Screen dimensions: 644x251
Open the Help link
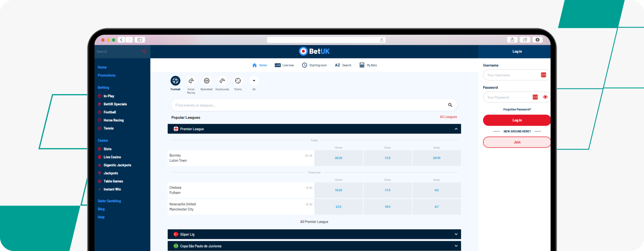pos(101,217)
